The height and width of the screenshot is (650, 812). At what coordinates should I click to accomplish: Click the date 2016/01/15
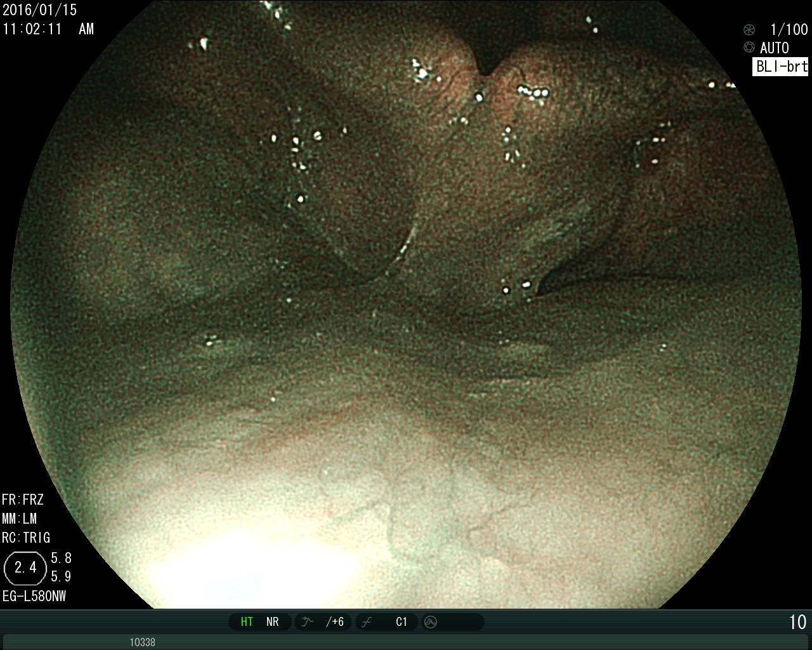pos(39,10)
